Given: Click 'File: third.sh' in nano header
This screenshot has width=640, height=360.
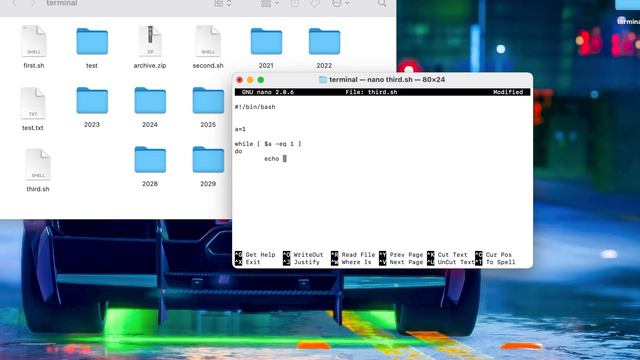Looking at the screenshot, I should (x=371, y=92).
